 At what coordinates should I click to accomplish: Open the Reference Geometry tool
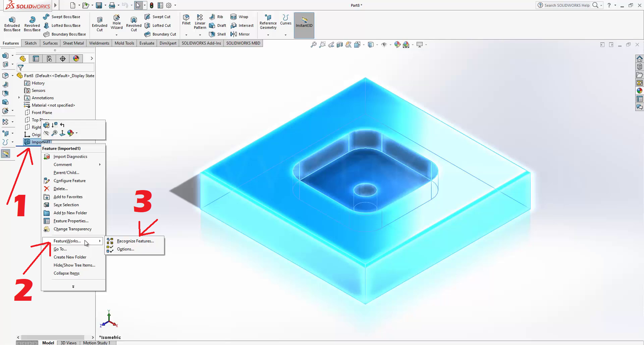pyautogui.click(x=268, y=22)
